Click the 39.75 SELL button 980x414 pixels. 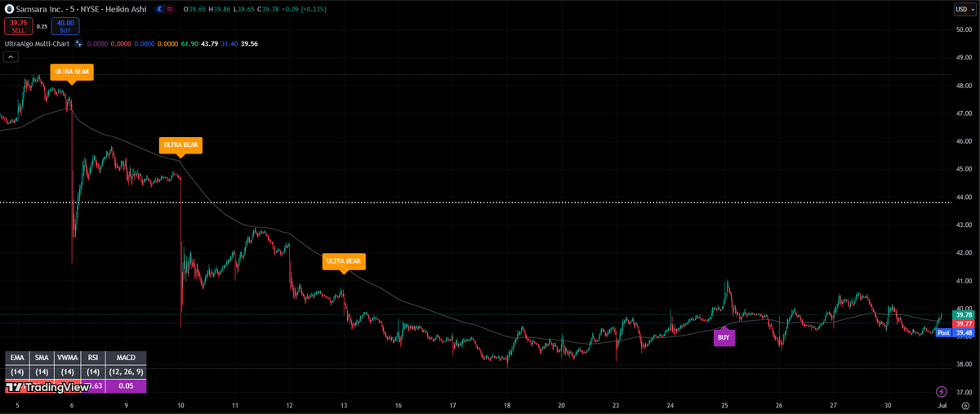(19, 26)
